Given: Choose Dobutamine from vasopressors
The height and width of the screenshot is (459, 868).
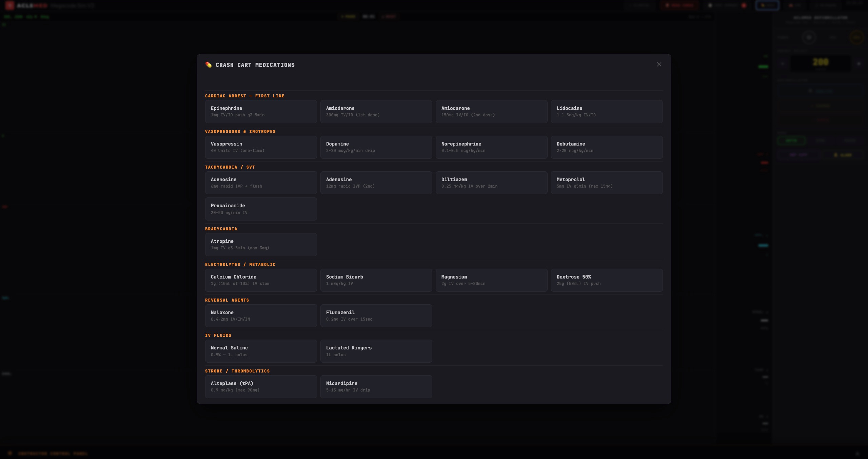Looking at the screenshot, I should click(607, 147).
